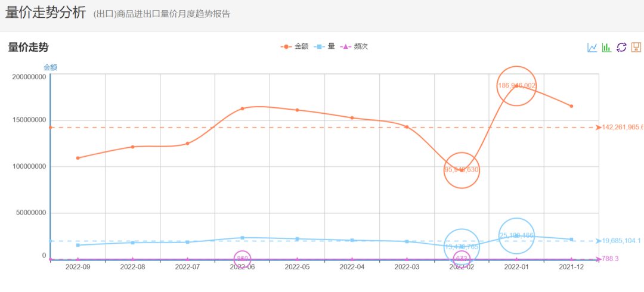This screenshot has height=292, width=644.
Task: Click the 142,261,965 average line label
Action: click(622, 127)
